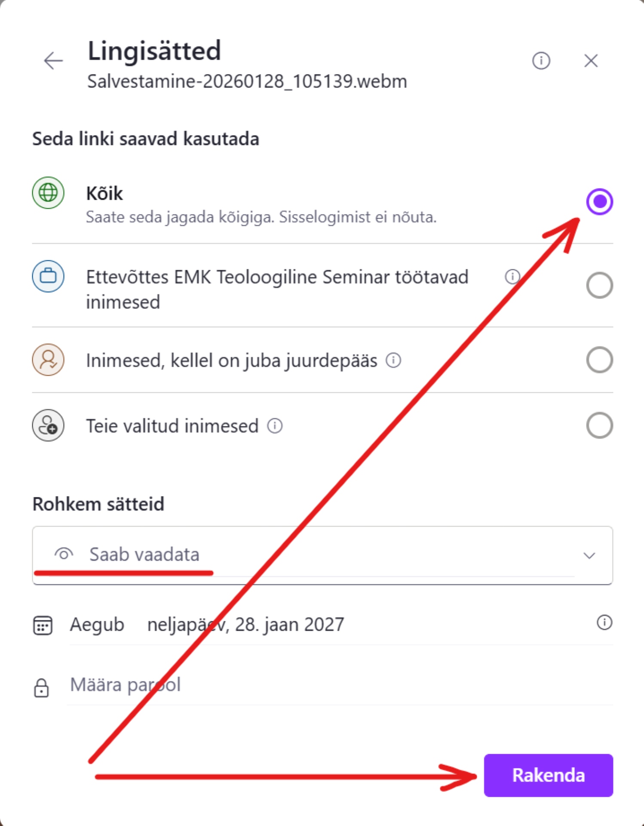Click the briefcase icon for EMK Teoloogiline Seminar

tap(48, 276)
